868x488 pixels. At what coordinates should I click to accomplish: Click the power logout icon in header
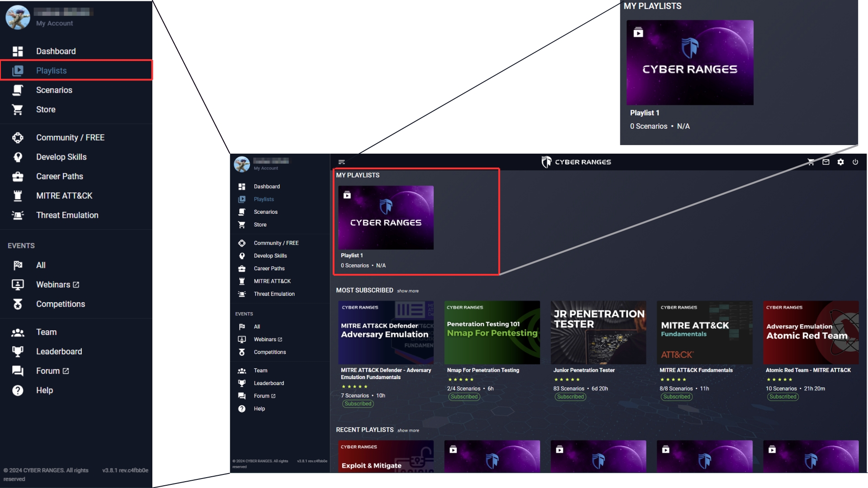tap(855, 162)
